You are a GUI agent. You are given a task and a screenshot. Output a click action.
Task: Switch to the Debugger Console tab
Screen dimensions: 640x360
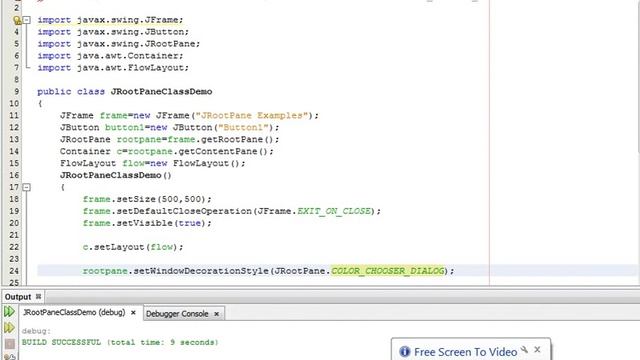[x=177, y=314]
